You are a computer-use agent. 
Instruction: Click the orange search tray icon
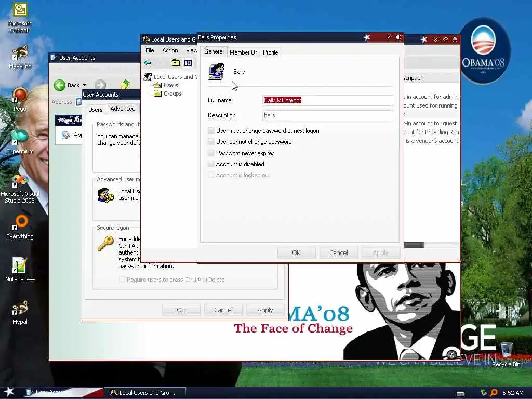click(494, 393)
